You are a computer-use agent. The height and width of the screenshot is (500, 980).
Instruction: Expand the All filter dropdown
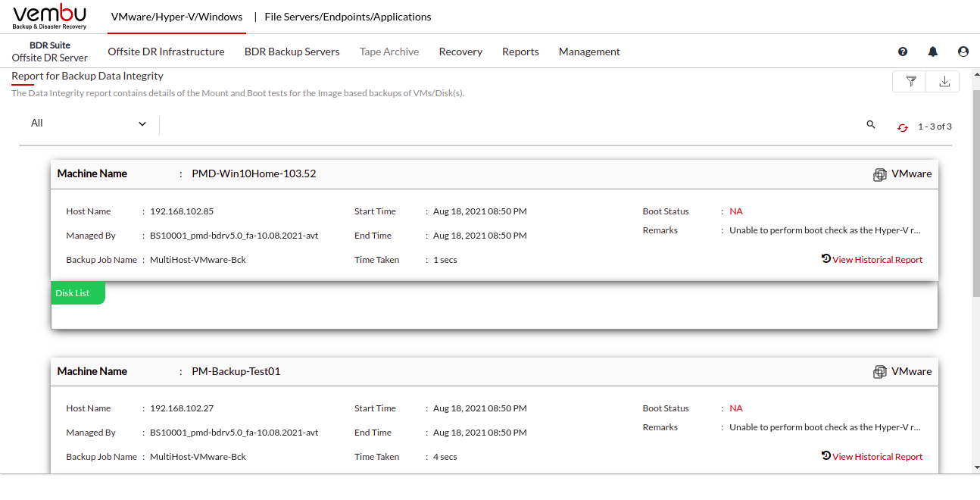pyautogui.click(x=89, y=123)
